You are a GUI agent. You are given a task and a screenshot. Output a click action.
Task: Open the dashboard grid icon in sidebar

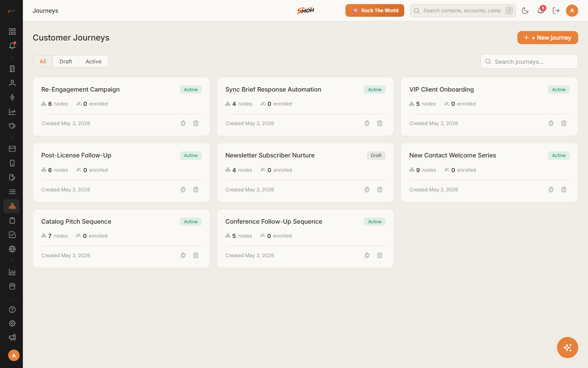12,31
